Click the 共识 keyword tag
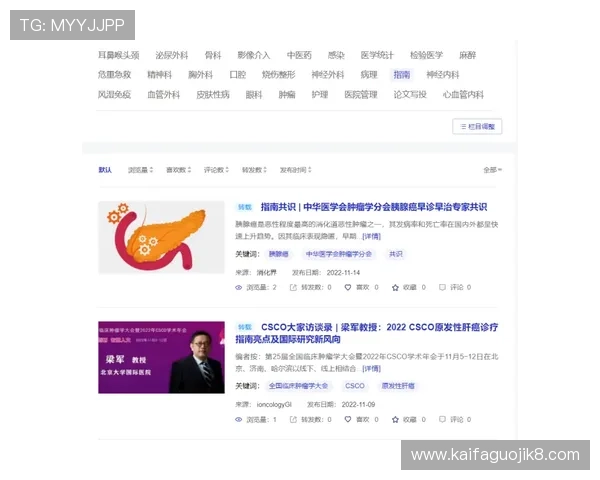Screen dimensions: 600x480 pyautogui.click(x=396, y=254)
